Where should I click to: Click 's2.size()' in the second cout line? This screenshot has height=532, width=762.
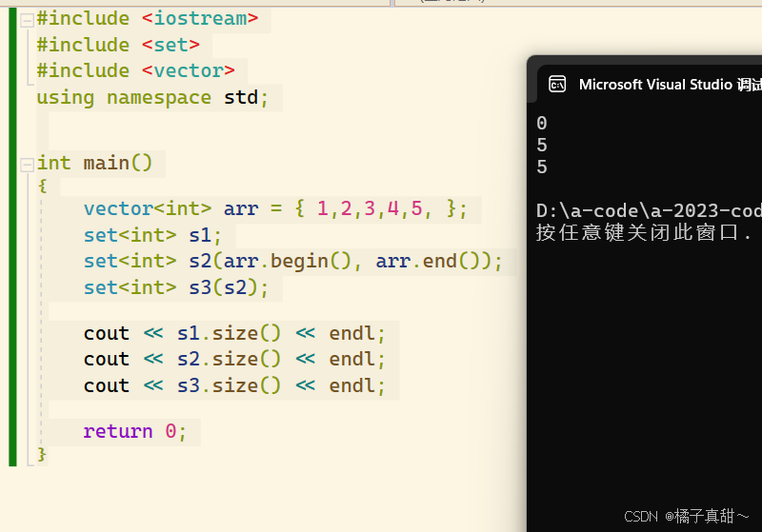click(x=229, y=360)
